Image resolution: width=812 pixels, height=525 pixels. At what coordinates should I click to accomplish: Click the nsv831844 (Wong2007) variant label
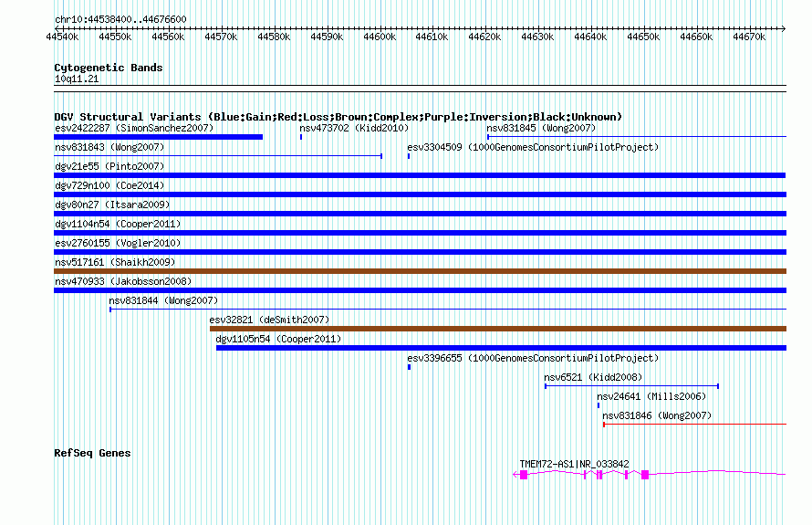pyautogui.click(x=163, y=300)
